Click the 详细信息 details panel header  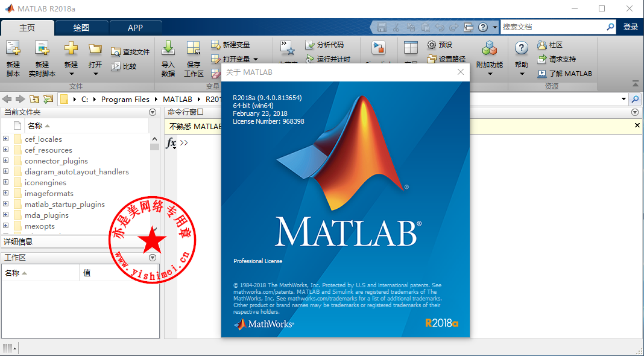tap(80, 242)
